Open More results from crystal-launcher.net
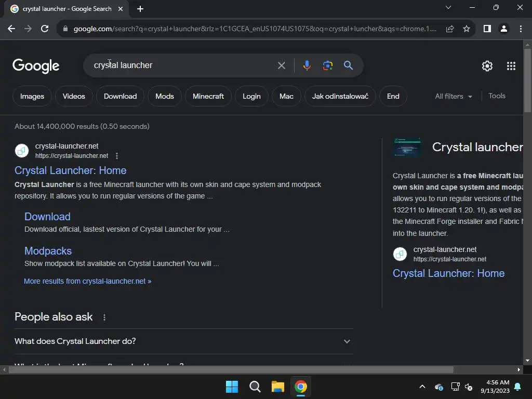 pyautogui.click(x=87, y=281)
